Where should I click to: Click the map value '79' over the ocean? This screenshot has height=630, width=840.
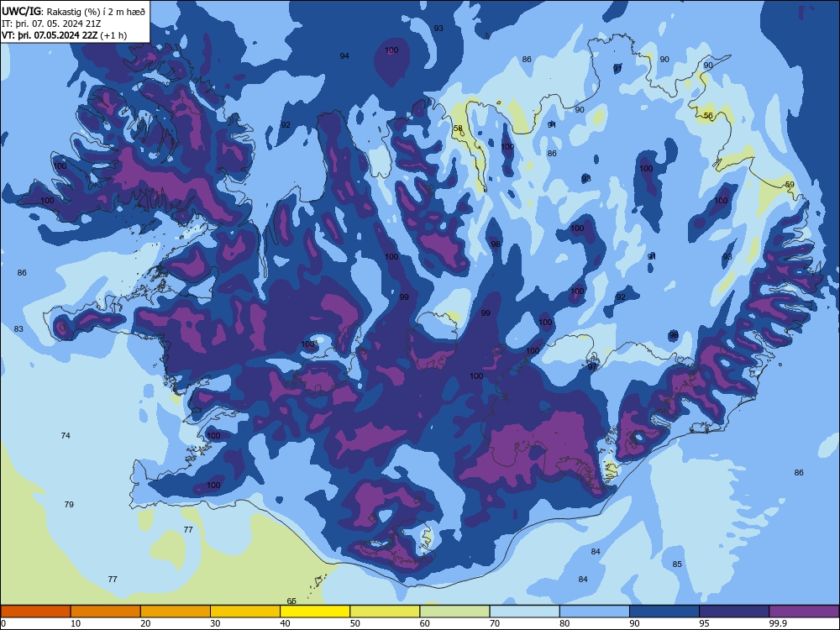(x=69, y=504)
